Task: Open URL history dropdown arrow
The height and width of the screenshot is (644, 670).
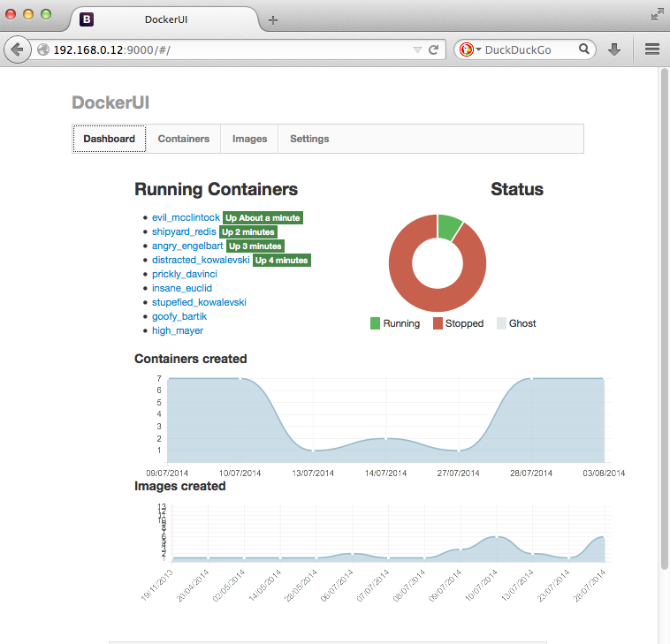Action: (417, 50)
